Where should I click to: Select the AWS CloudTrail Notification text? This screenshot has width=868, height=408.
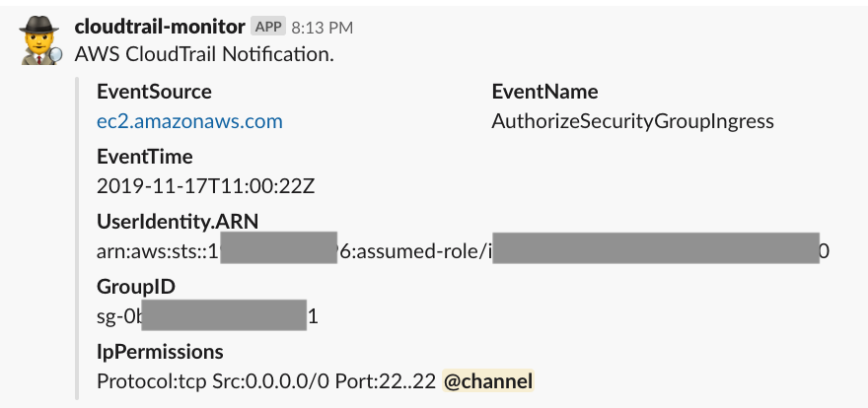point(204,54)
